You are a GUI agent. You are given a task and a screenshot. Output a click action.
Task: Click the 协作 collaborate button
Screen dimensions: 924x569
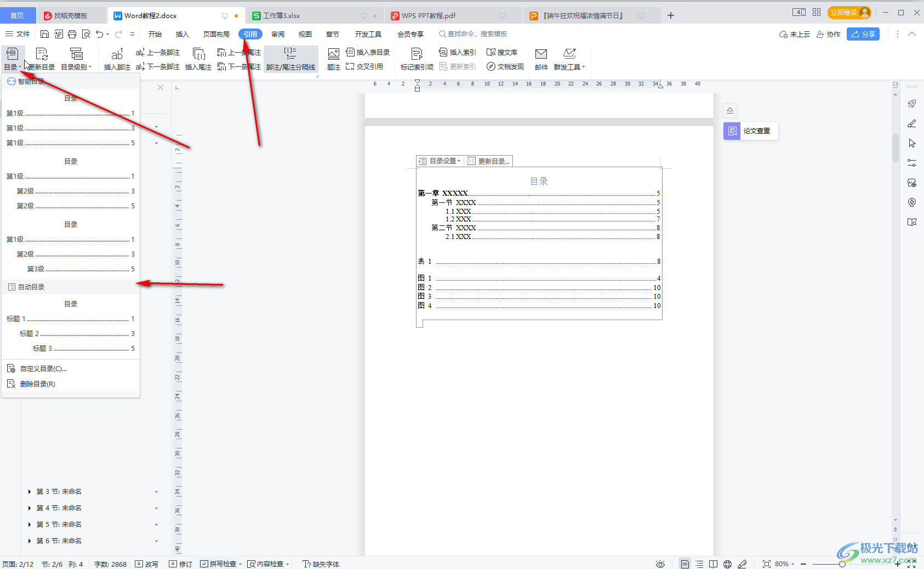coord(828,34)
